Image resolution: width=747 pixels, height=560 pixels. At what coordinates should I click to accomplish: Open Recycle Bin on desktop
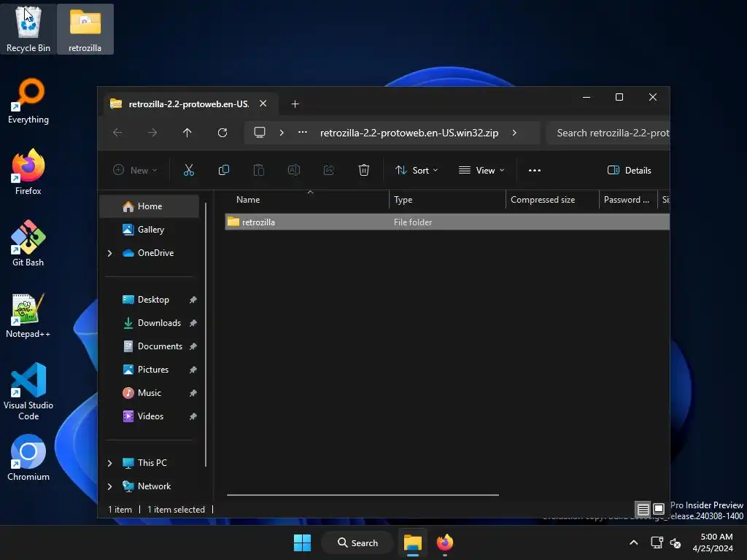point(28,29)
